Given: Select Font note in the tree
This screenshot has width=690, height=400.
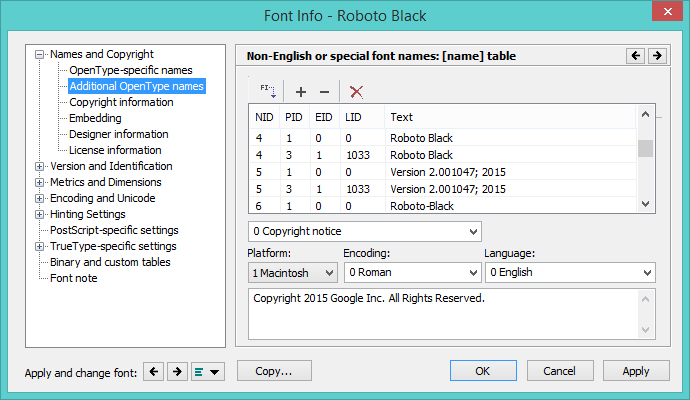Looking at the screenshot, I should pyautogui.click(x=74, y=278).
